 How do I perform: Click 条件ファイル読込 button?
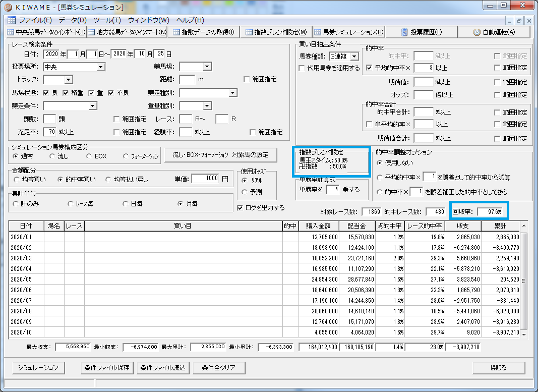(163, 368)
